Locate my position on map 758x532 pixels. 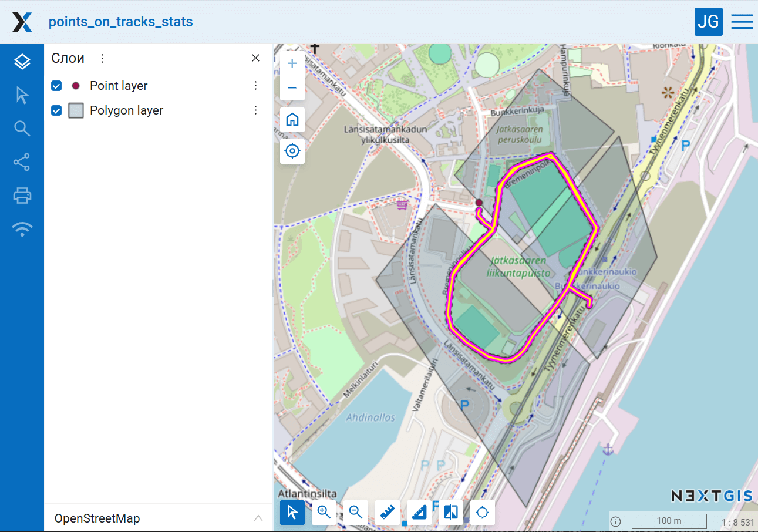pyautogui.click(x=292, y=151)
